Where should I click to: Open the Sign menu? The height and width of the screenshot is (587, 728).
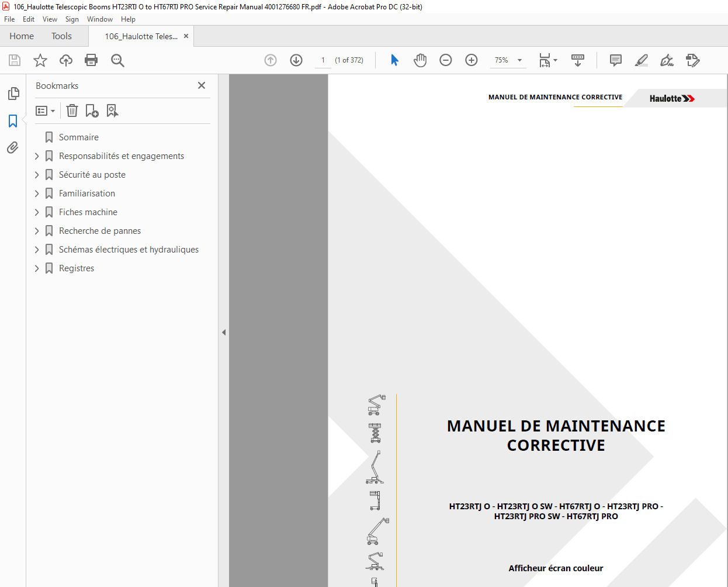point(72,19)
